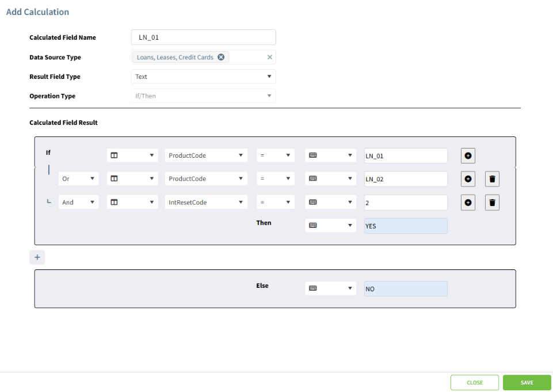Open value type dropdown for LN_02
This screenshot has width=553, height=392.
[x=330, y=178]
